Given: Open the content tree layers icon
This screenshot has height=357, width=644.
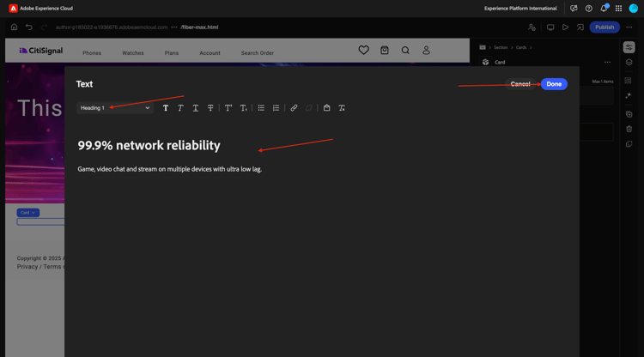Looking at the screenshot, I should pos(629,63).
